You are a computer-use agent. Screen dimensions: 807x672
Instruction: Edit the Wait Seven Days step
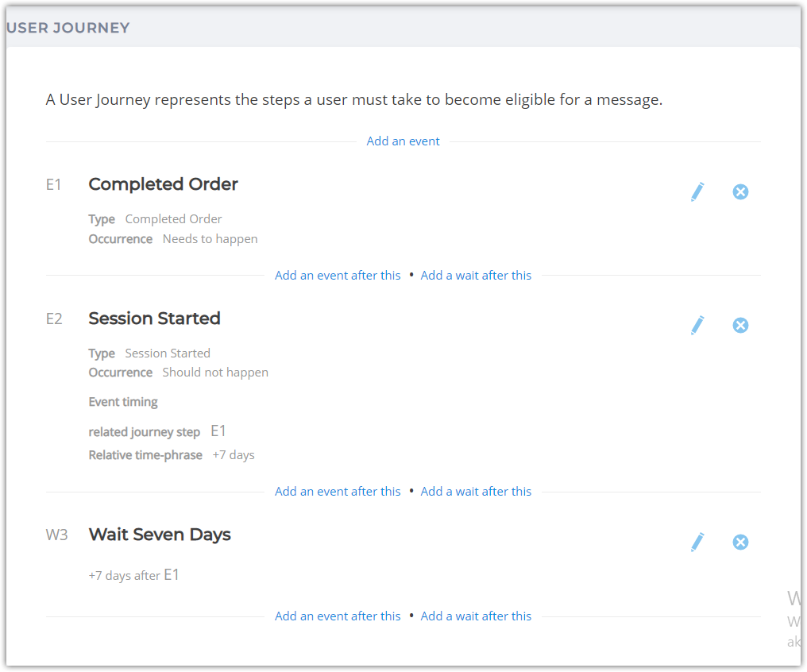(697, 542)
